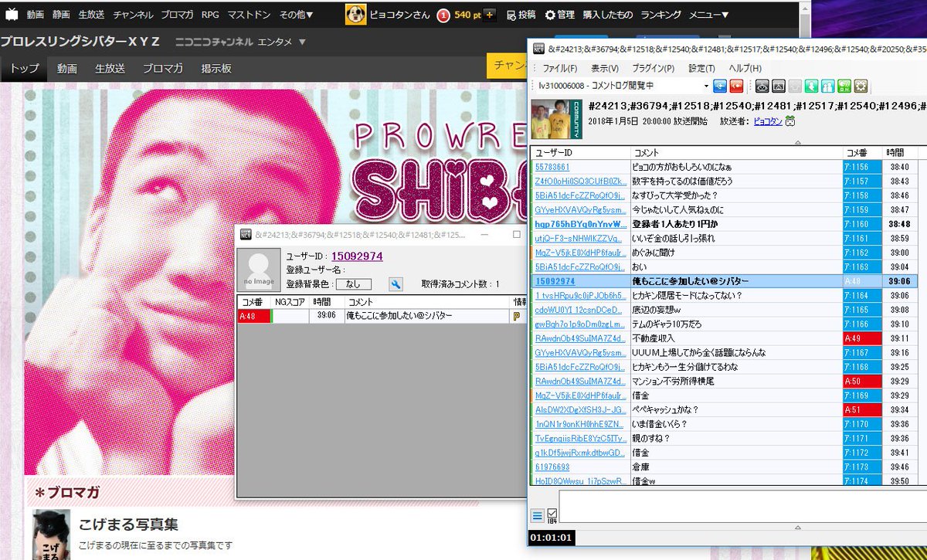Open the ヘルプ(H) menu
Viewport: 927px width, 560px height.
[745, 68]
